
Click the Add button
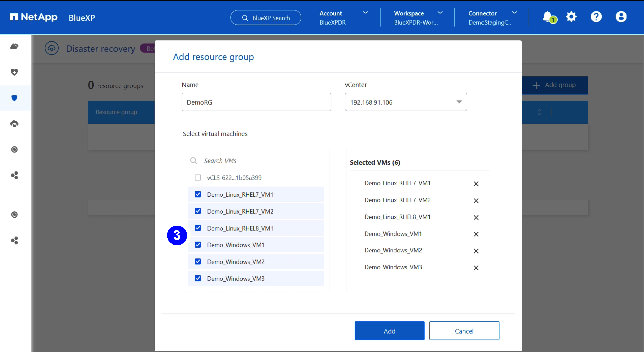click(x=389, y=331)
